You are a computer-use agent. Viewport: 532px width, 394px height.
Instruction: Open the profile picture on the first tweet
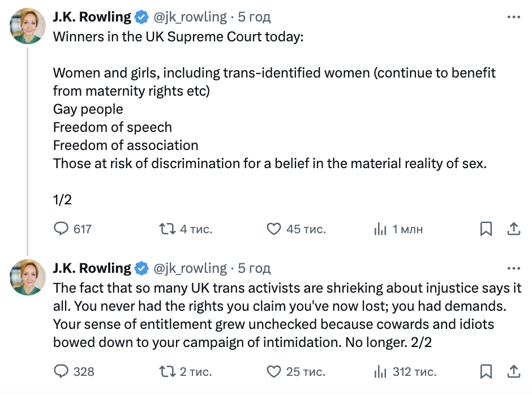point(28,26)
